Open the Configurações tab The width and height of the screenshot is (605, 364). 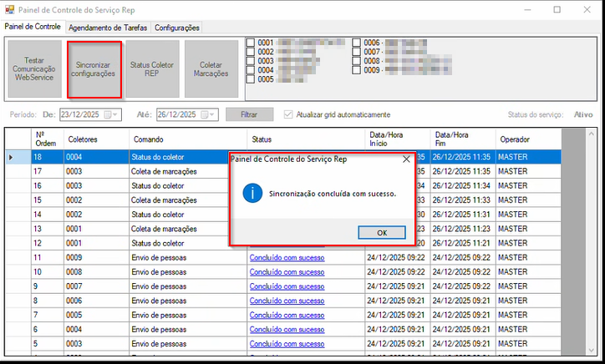[x=177, y=28]
